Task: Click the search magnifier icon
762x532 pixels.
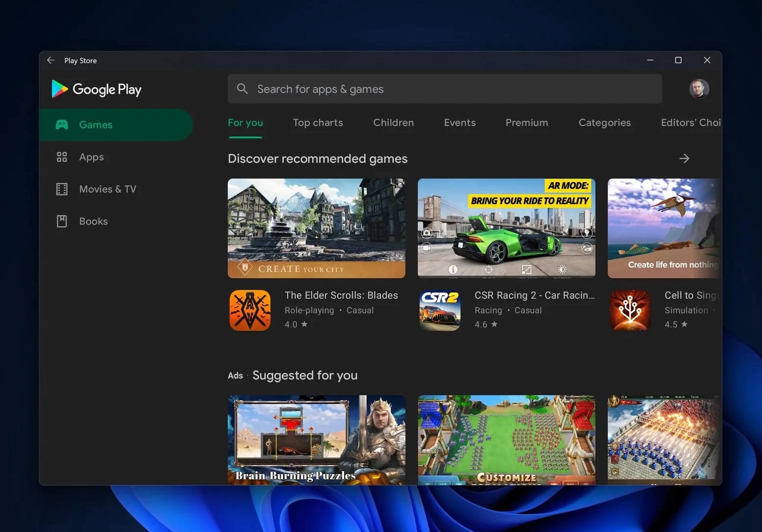Action: (x=242, y=89)
